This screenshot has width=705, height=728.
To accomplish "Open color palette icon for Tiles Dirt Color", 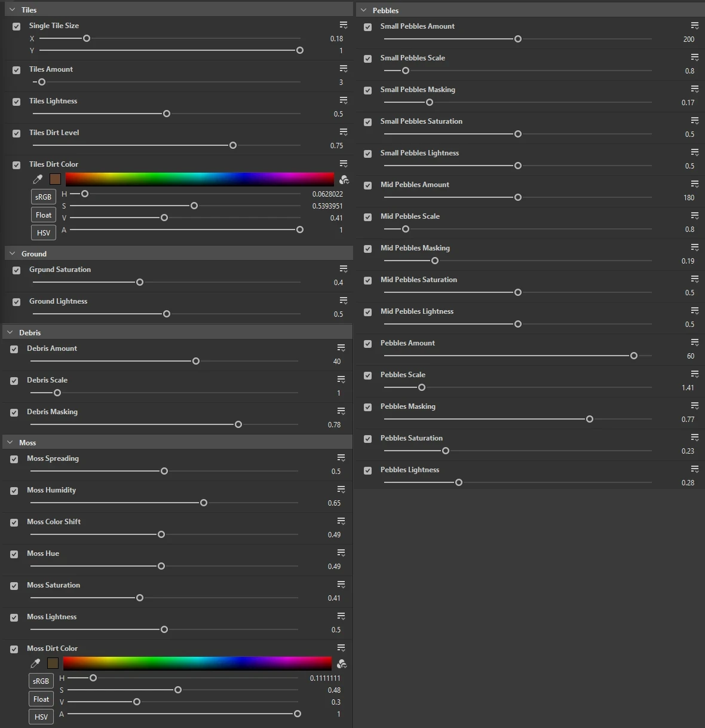I will (344, 179).
